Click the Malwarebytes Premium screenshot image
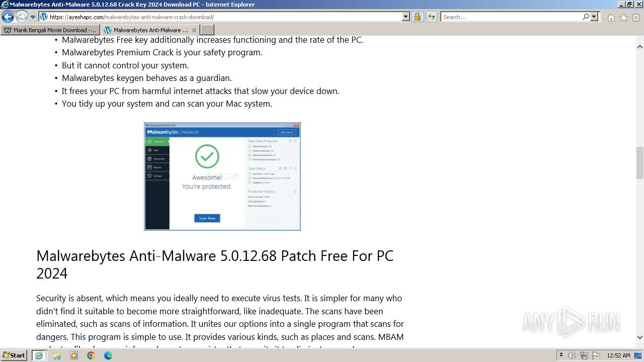Viewport: 644px width, 362px height. (x=222, y=176)
